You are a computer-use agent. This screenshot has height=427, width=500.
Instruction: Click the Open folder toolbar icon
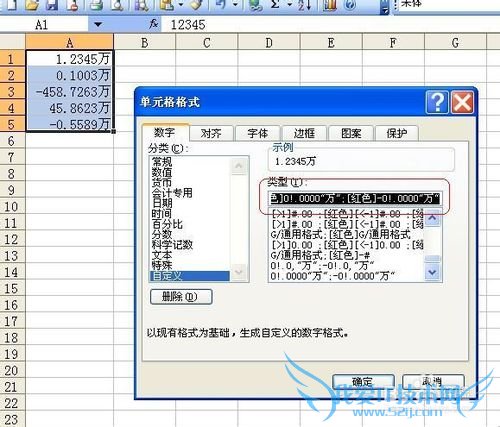click(x=32, y=5)
